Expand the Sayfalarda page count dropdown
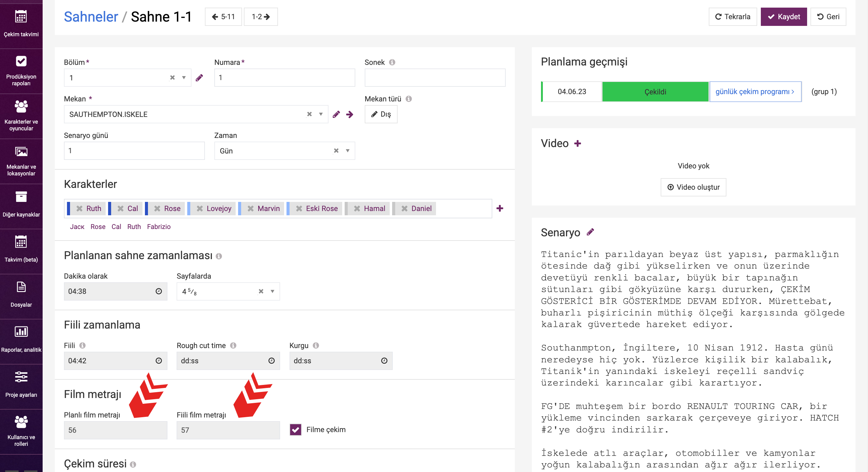The width and height of the screenshot is (868, 472). pos(272,291)
